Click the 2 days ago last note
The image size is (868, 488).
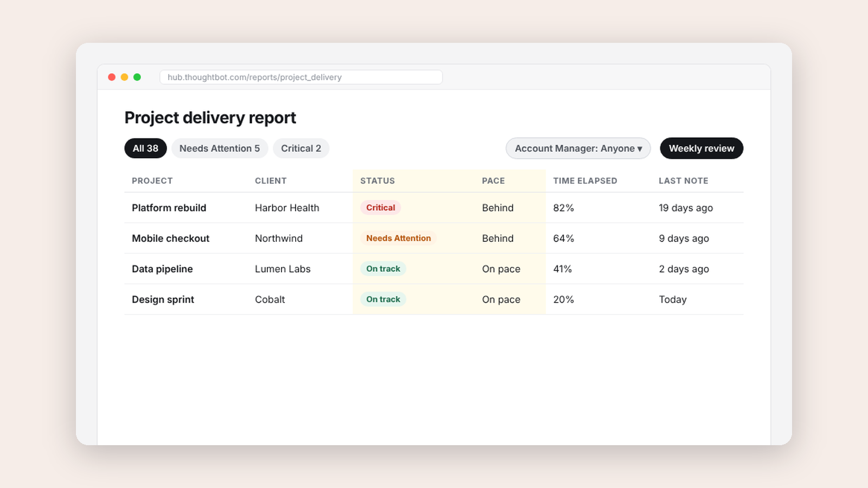coord(684,269)
